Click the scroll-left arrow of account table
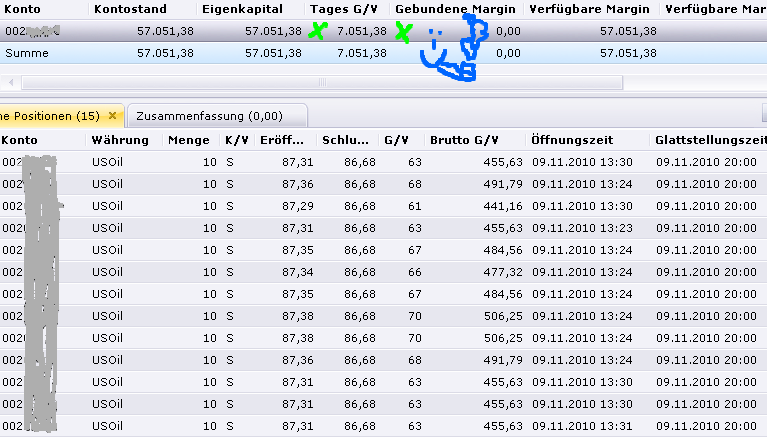This screenshot has width=767, height=437. 10,81
